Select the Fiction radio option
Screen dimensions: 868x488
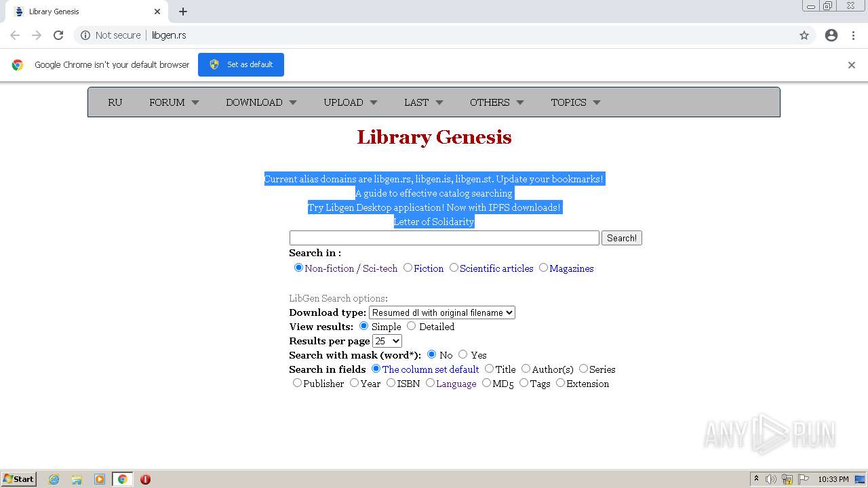(x=408, y=268)
